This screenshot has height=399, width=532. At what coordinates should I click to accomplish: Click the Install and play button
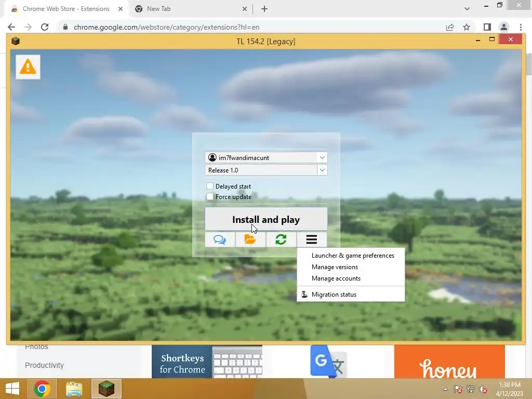[x=266, y=220]
